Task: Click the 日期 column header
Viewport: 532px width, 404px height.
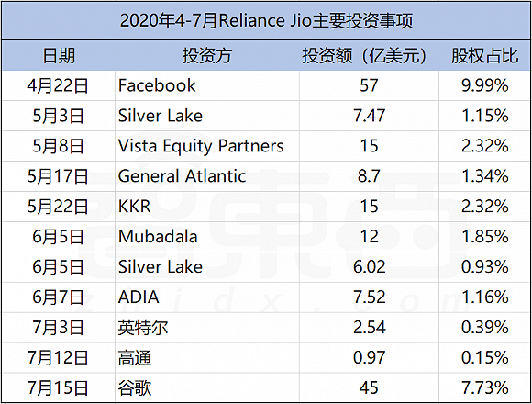Action: (x=59, y=55)
